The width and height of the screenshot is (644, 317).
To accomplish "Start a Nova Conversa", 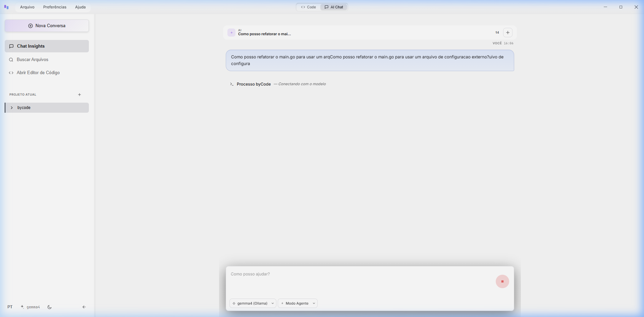I will pyautogui.click(x=47, y=26).
